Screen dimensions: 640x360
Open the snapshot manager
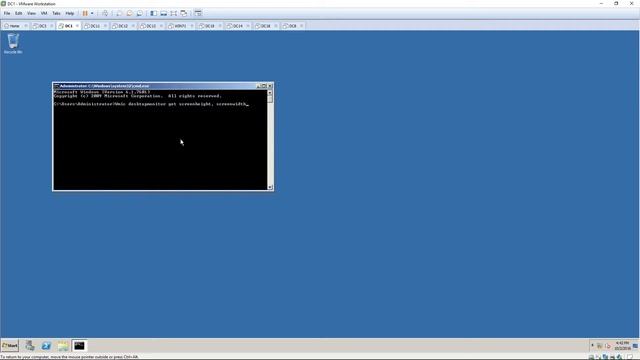click(140, 13)
